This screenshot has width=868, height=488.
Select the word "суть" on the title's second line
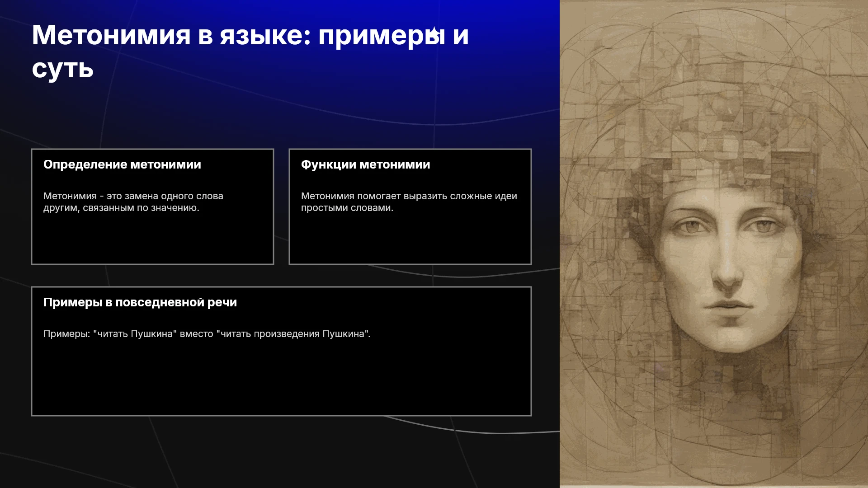(x=62, y=69)
